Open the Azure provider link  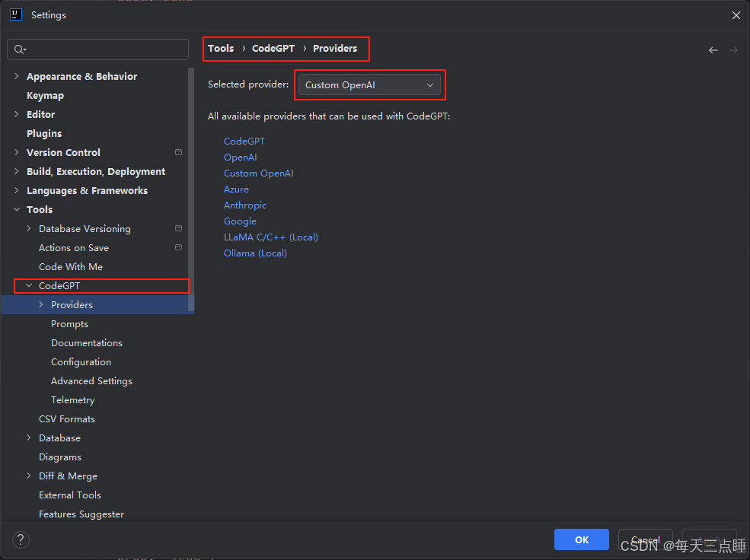point(236,189)
